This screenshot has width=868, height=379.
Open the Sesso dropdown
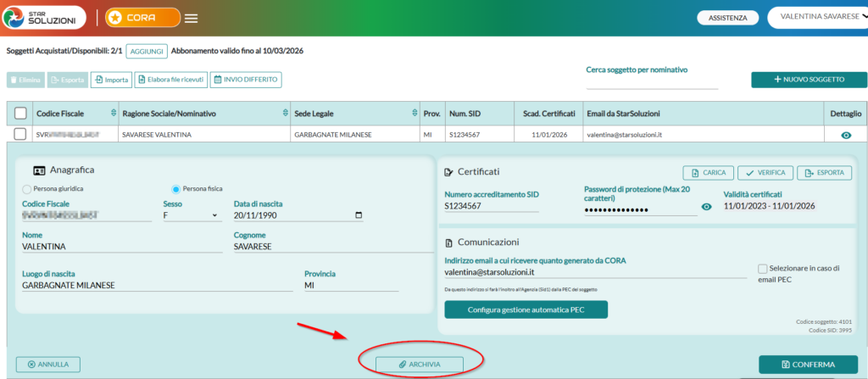pos(191,215)
